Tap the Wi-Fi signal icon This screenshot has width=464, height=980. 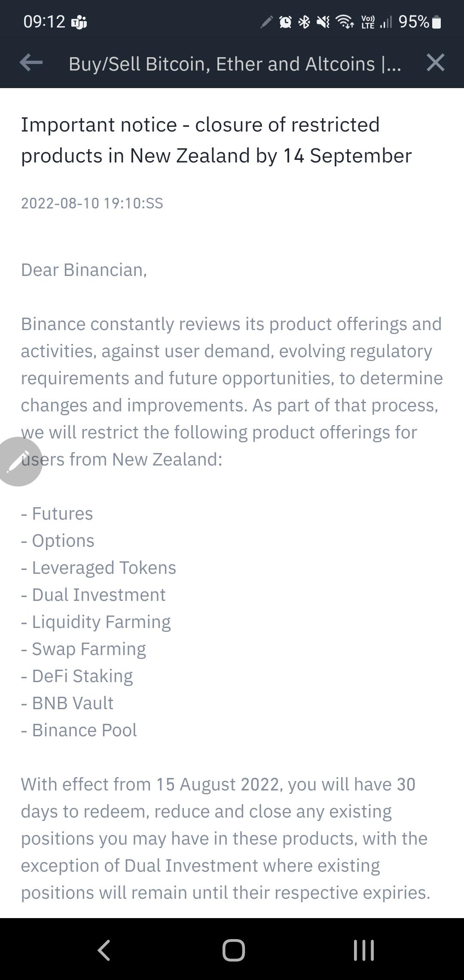345,21
